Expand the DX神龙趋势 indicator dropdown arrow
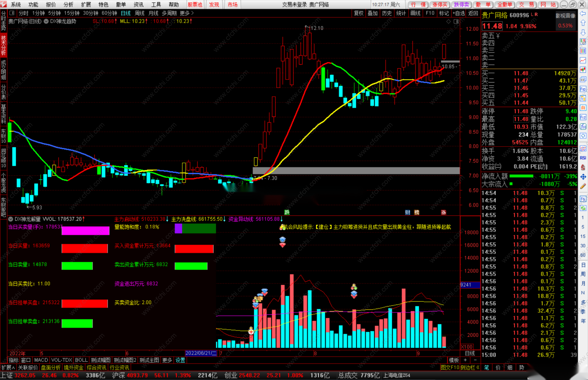 coord(46,21)
